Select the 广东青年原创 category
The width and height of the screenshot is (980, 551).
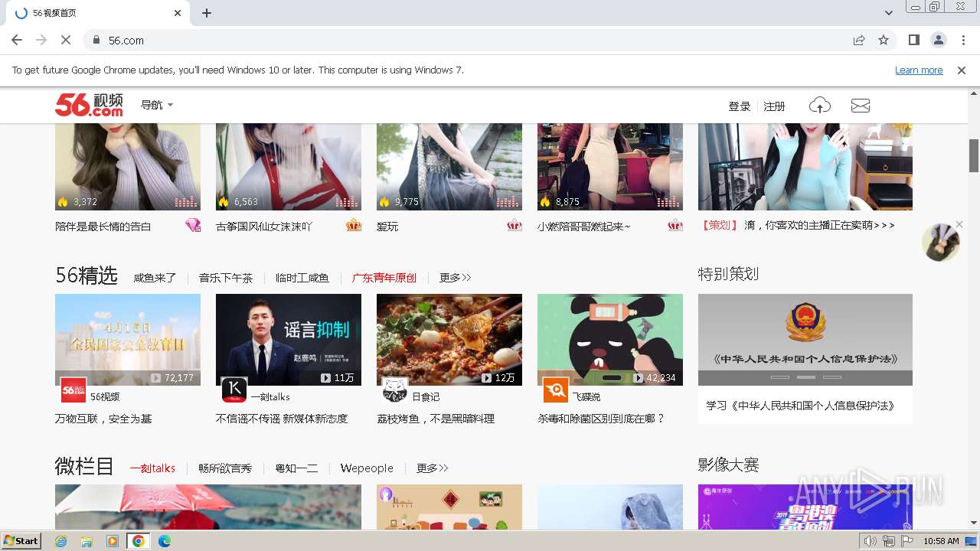coord(384,278)
